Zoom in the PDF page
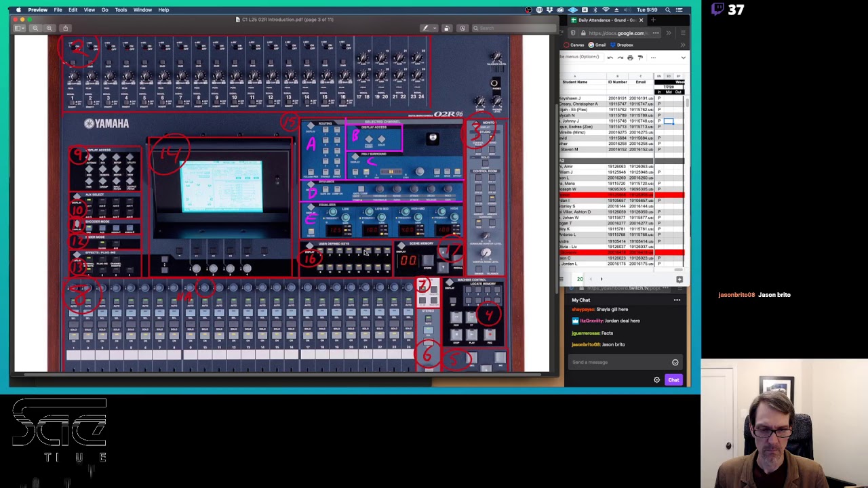 point(50,28)
